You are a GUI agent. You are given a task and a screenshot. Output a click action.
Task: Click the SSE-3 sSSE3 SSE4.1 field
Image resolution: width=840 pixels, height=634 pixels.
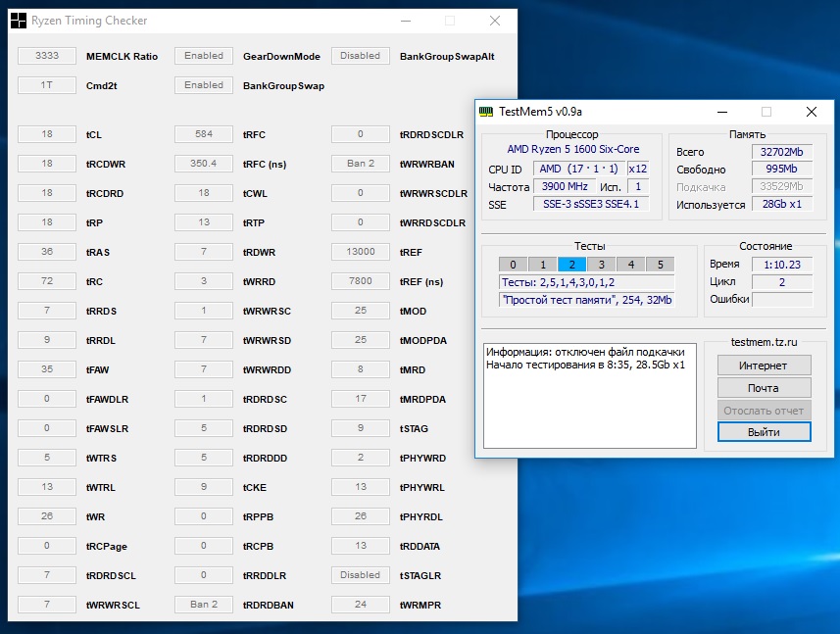tap(591, 204)
